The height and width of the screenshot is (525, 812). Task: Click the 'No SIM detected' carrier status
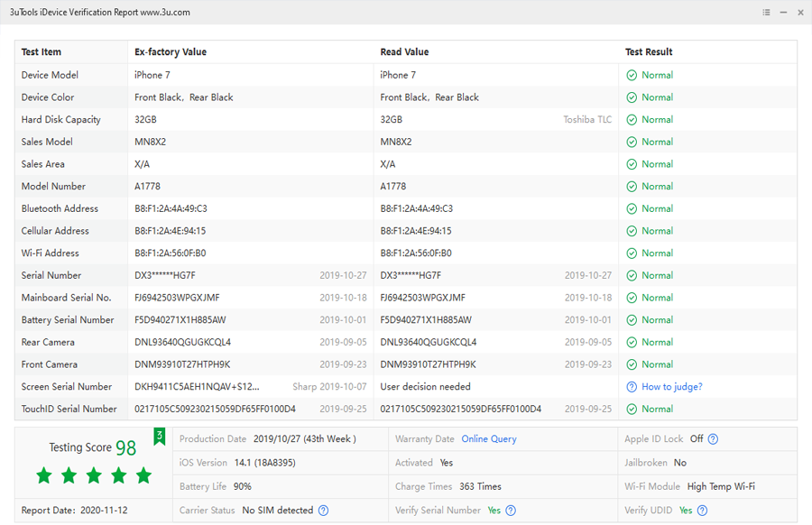point(278,511)
